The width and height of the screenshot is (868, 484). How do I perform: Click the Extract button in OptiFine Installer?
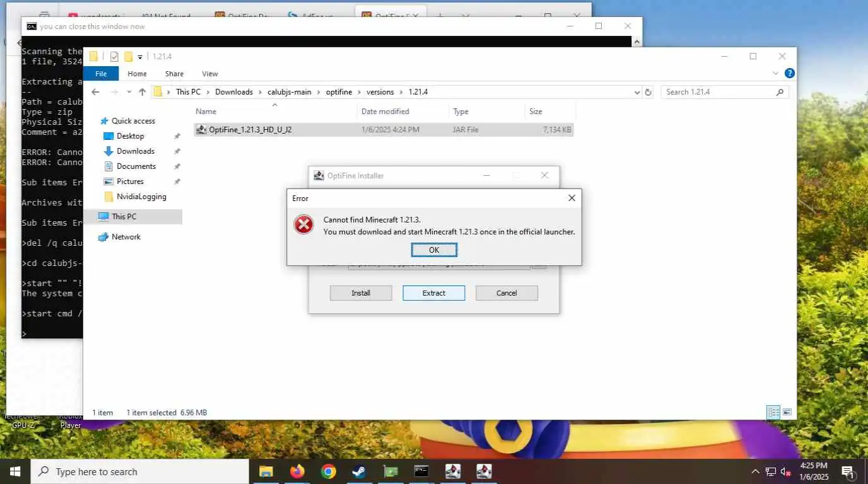pyautogui.click(x=434, y=293)
